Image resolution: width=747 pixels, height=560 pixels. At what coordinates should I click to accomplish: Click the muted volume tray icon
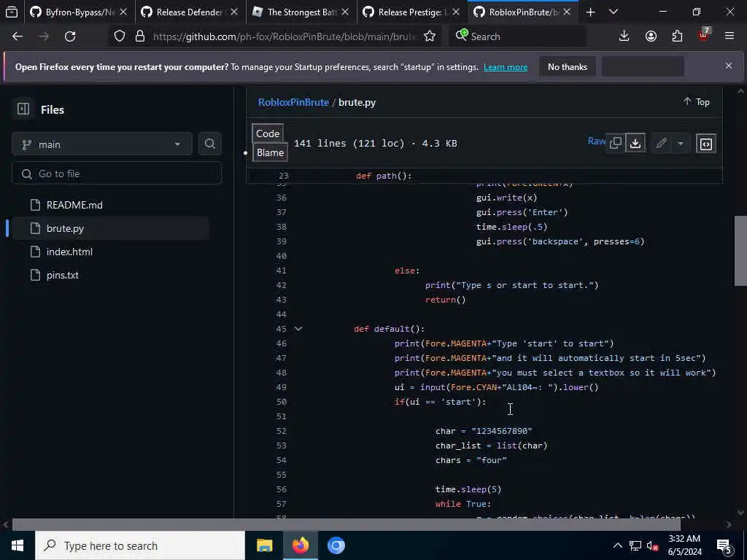tap(653, 545)
